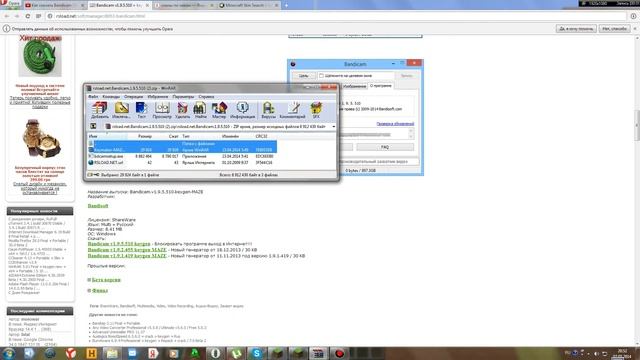The height and width of the screenshot is (360, 640).
Task: Open the Bandicam red record taskbar icon
Action: 339,353
